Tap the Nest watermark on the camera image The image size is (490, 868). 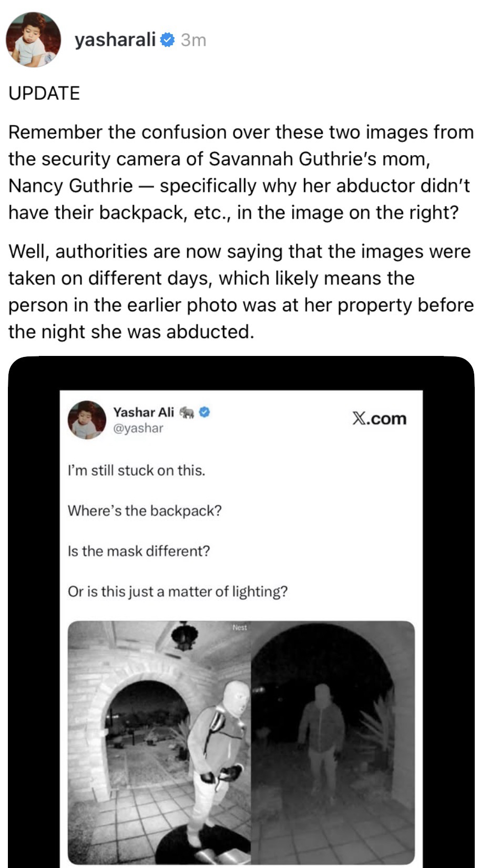point(239,628)
